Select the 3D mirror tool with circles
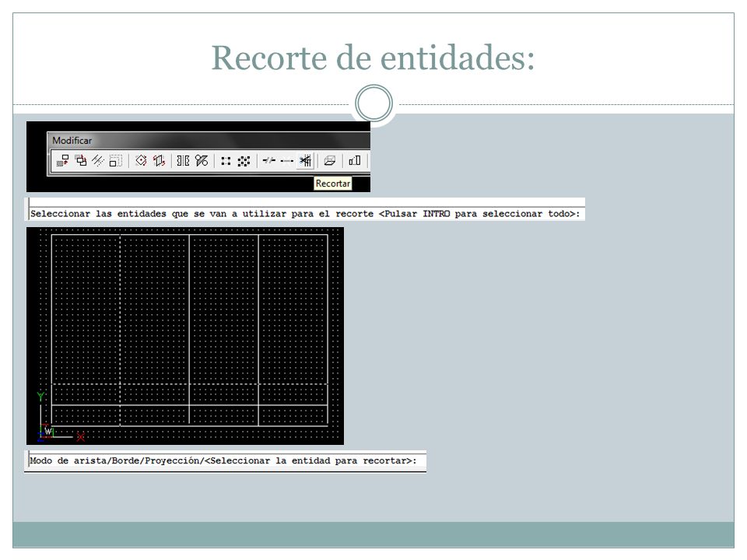 coord(202,161)
